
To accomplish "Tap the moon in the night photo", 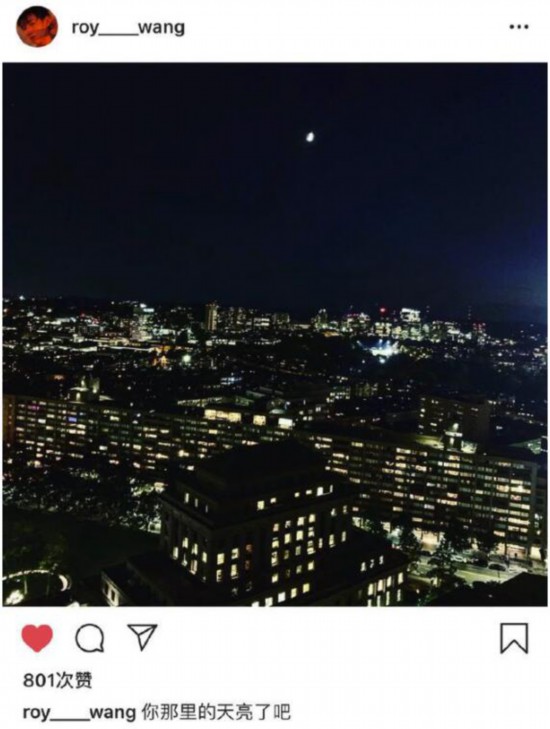I will (x=310, y=137).
